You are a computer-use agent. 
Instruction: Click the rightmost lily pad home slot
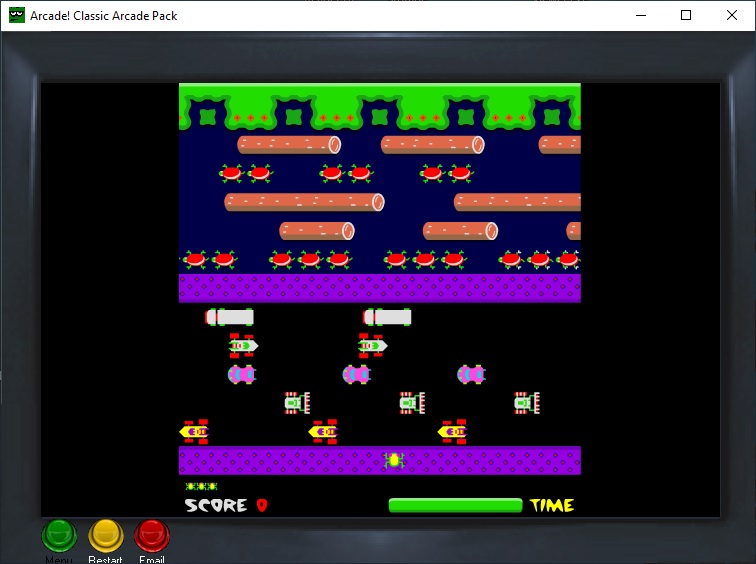click(x=552, y=117)
